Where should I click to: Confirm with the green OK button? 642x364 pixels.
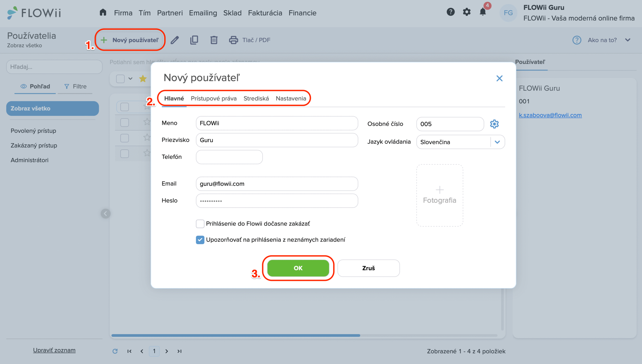pos(298,268)
